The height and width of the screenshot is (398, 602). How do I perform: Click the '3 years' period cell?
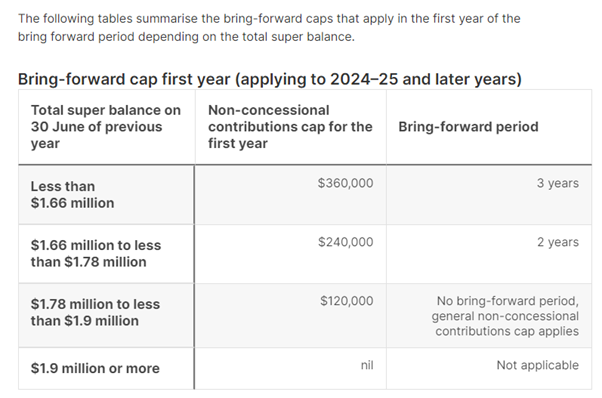click(x=489, y=195)
